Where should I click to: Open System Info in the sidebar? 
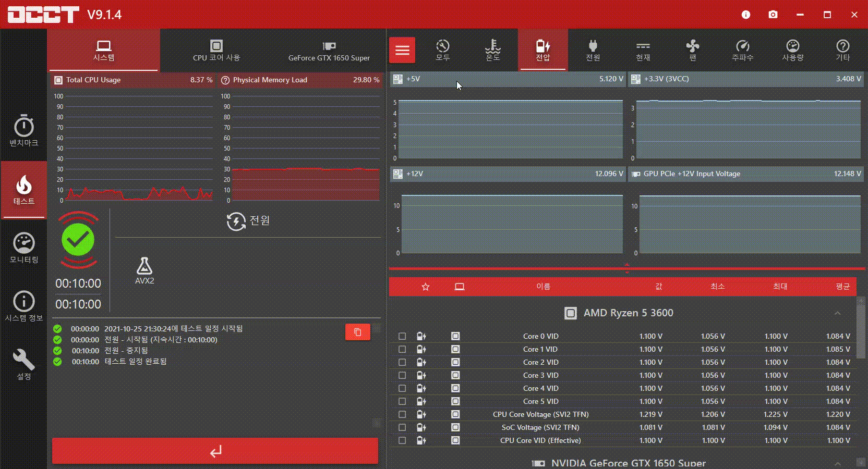pos(23,306)
